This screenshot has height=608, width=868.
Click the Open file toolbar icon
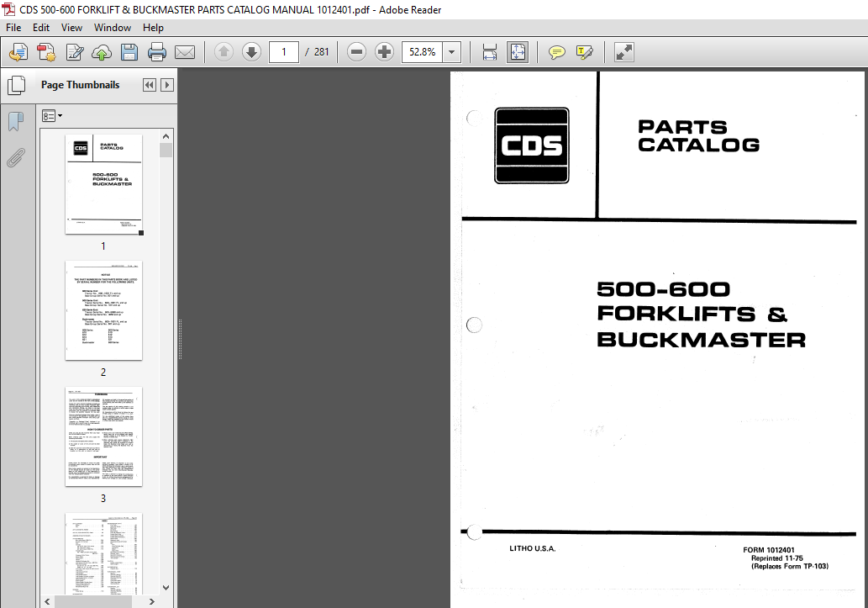click(18, 53)
